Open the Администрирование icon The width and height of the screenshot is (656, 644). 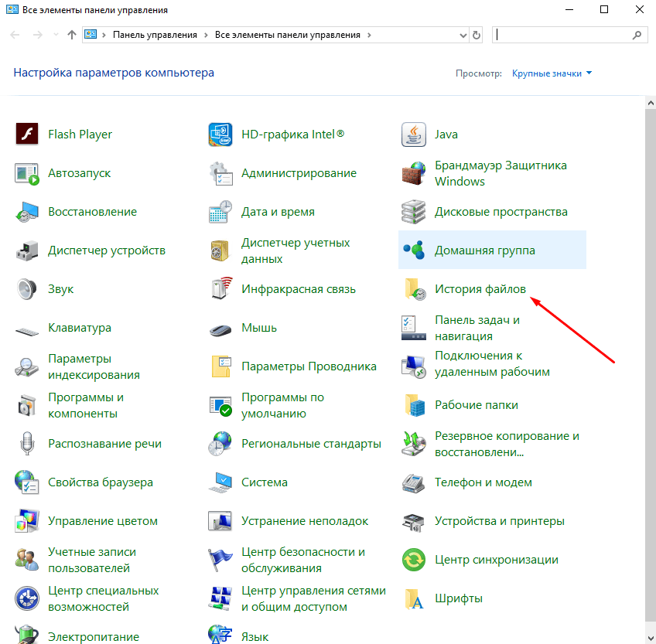point(220,173)
